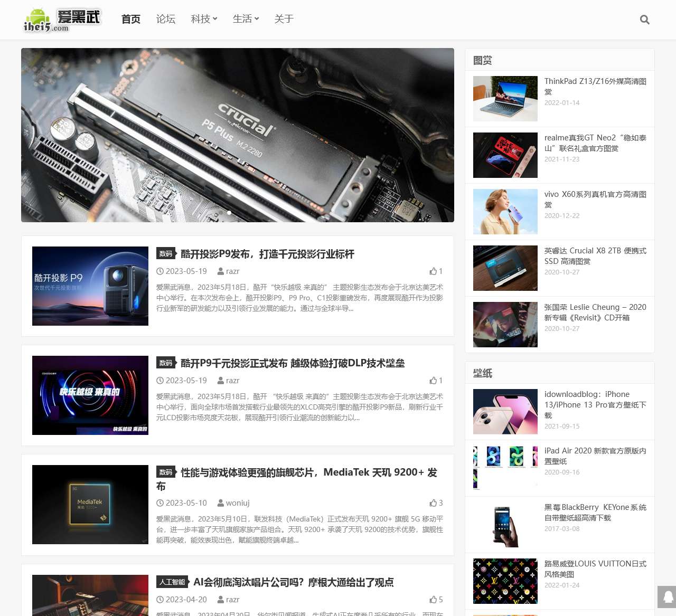Click date 2023-05-19 on 酷开P9千元投影正式发布

point(186,381)
